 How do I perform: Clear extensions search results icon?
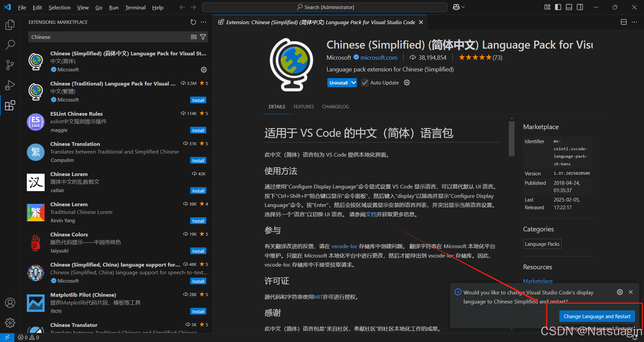(x=194, y=37)
